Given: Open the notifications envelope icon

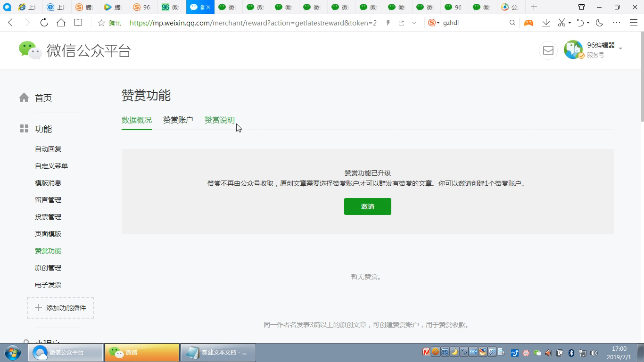Looking at the screenshot, I should click(548, 50).
